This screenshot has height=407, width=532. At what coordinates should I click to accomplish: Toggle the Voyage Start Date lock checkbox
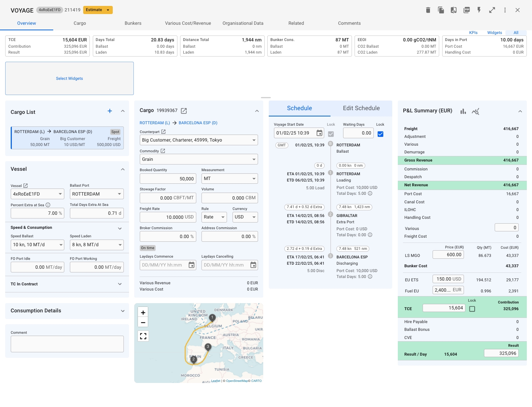(331, 134)
